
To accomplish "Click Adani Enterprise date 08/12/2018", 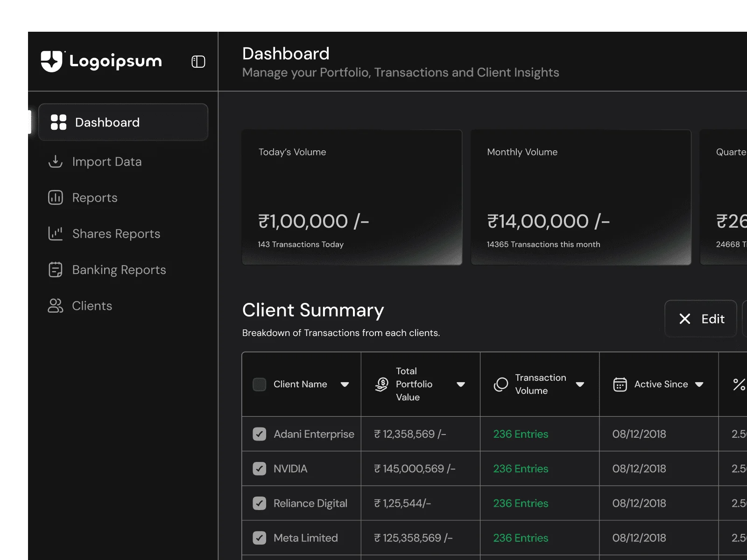I will (639, 434).
